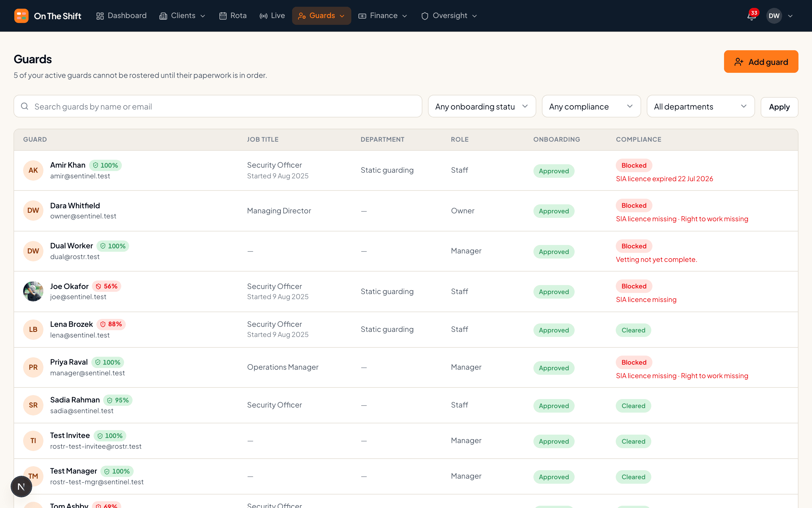Click the On The Shift logo icon
This screenshot has height=508, width=812.
tap(21, 16)
